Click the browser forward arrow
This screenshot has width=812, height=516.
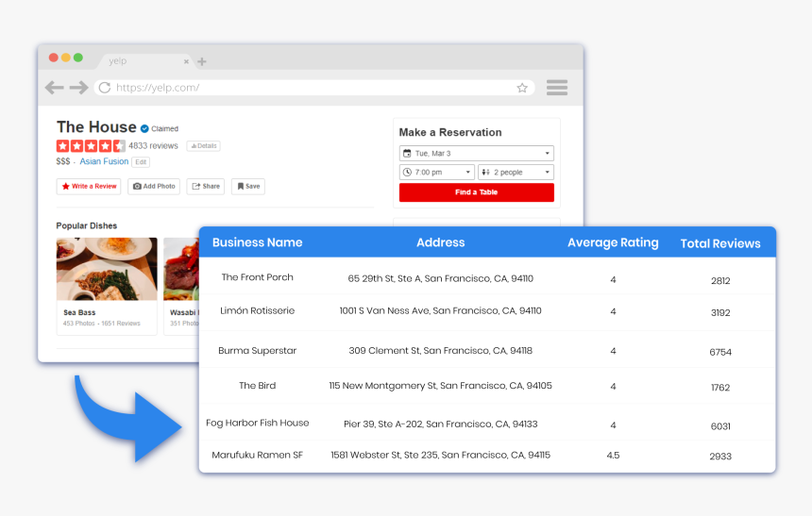78,88
